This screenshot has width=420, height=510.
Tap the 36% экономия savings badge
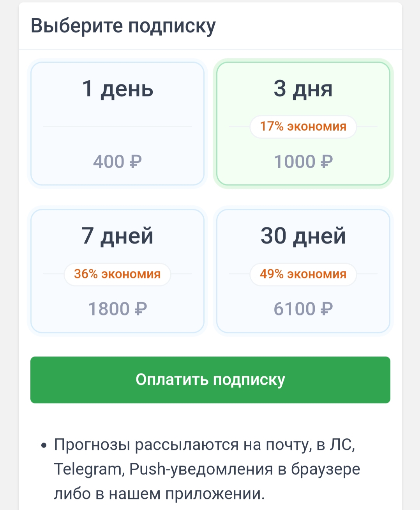[x=117, y=274]
